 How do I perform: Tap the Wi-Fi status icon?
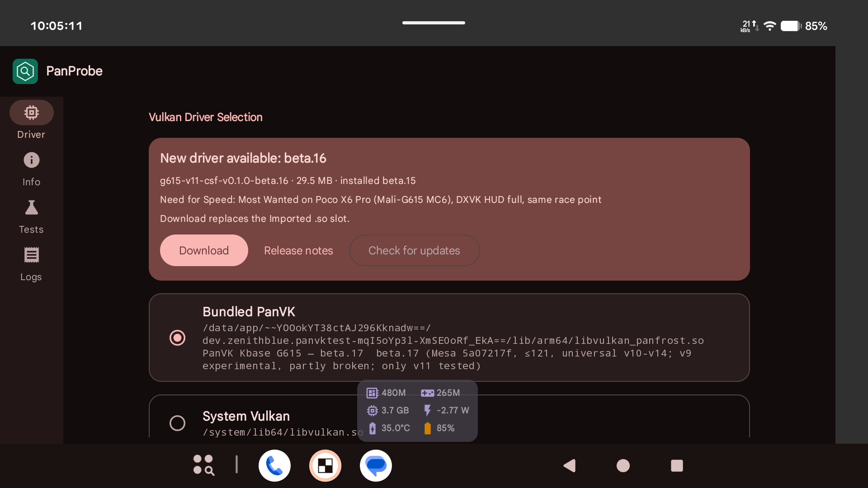point(770,26)
